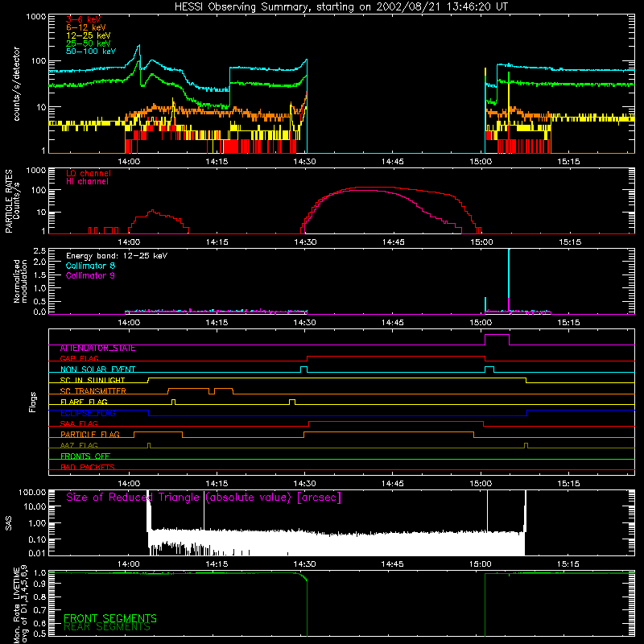This screenshot has height=644, width=644.
Task: Click the ATTENUATOR_STATE flag label
Action: pyautogui.click(x=97, y=349)
